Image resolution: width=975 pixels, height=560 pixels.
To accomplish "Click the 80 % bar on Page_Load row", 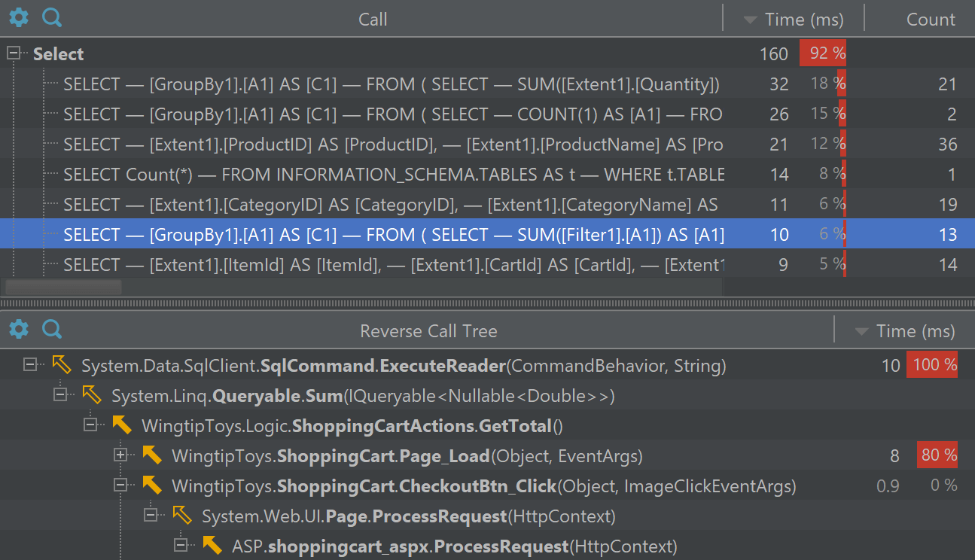I will (937, 455).
